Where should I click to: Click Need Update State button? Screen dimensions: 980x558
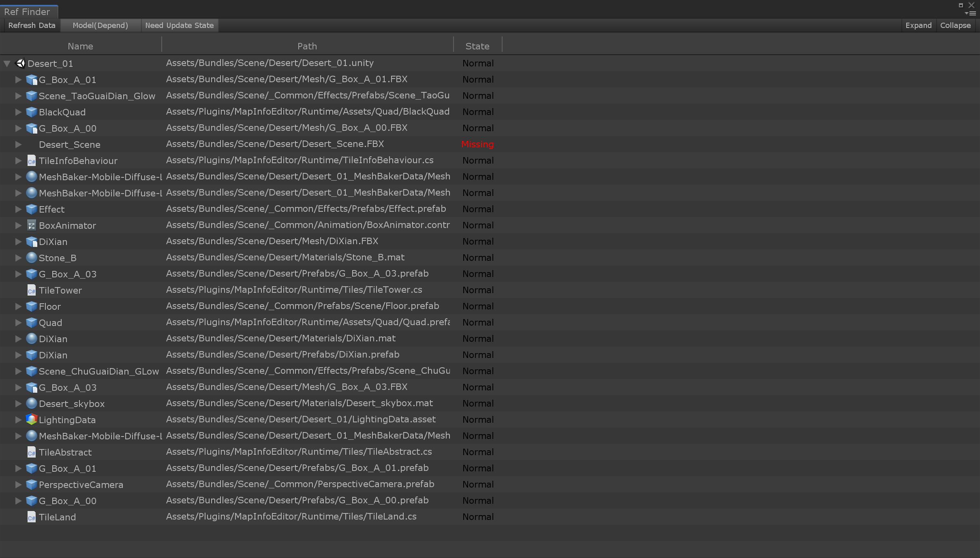pyautogui.click(x=180, y=26)
